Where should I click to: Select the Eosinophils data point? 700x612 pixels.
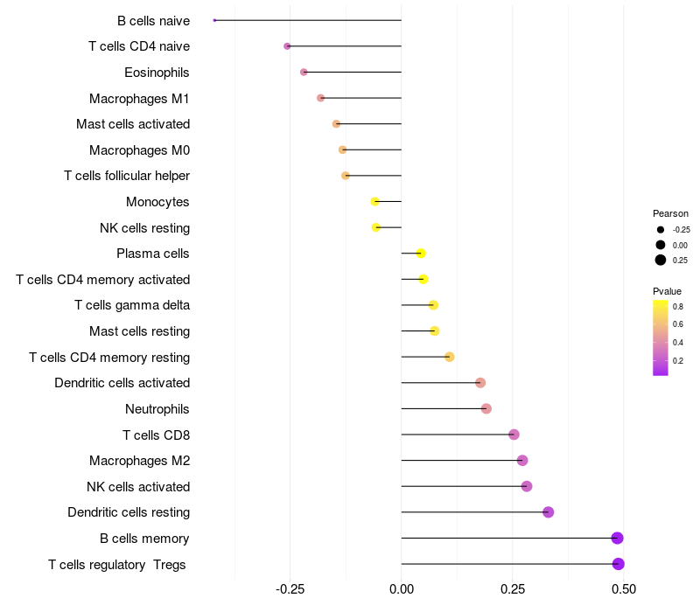304,73
